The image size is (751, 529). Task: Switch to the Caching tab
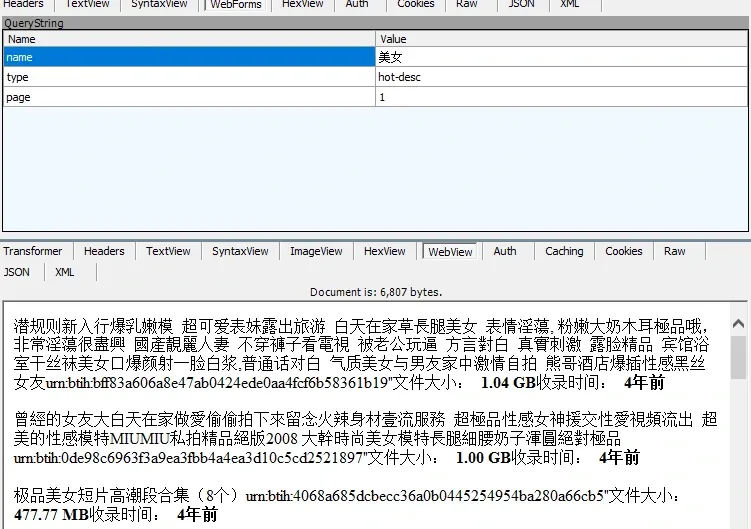[x=564, y=251]
